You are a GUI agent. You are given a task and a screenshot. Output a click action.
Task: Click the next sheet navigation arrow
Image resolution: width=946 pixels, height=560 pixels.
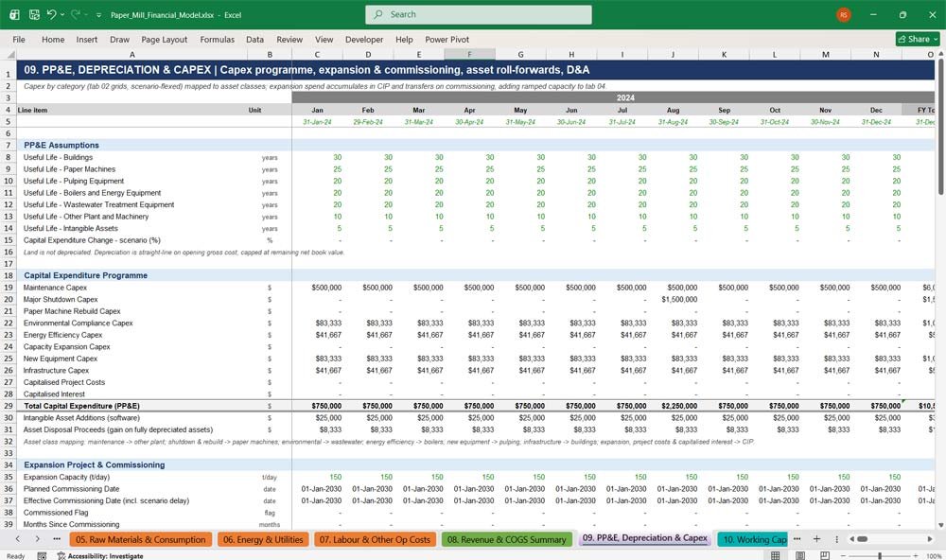(x=38, y=539)
